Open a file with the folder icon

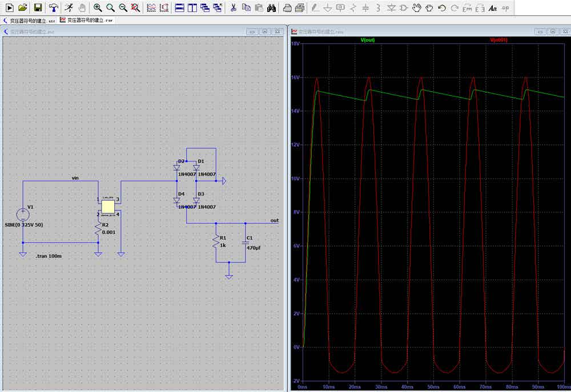pos(23,7)
